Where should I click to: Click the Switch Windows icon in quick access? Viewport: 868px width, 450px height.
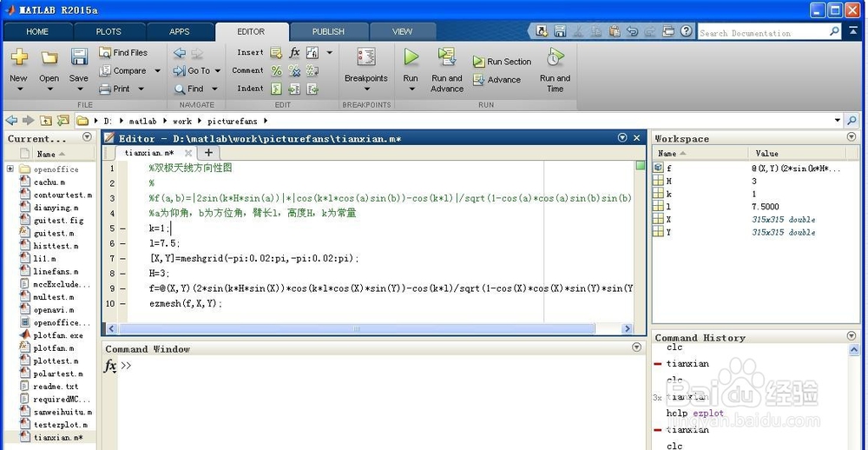tap(668, 31)
